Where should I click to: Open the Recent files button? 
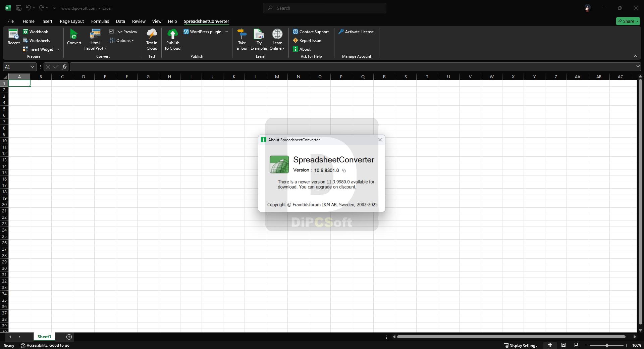click(13, 37)
